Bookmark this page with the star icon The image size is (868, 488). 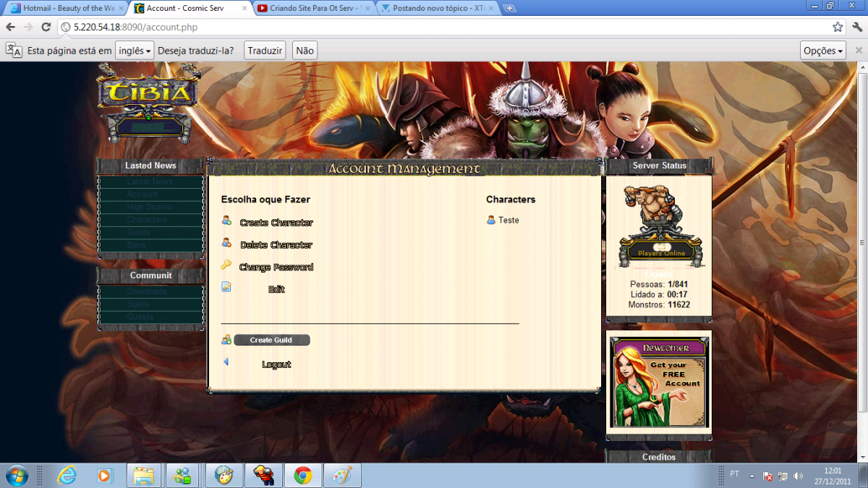coord(838,27)
